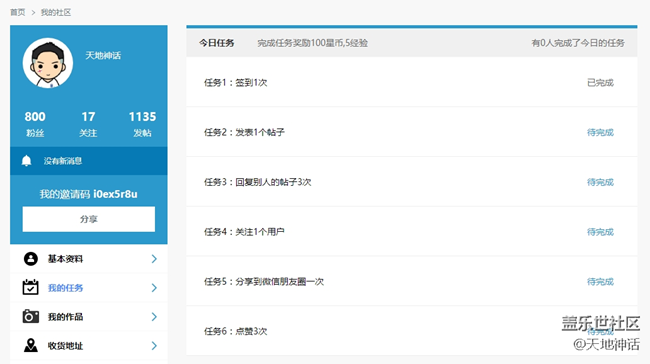Expand 我的作品 via its chevron arrow
The height and width of the screenshot is (364, 650).
pos(154,317)
